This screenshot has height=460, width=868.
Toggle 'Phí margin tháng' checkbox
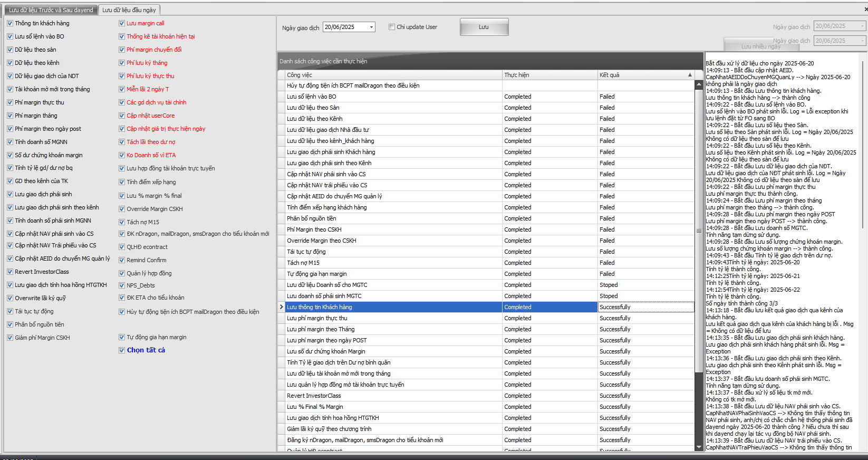[10, 116]
